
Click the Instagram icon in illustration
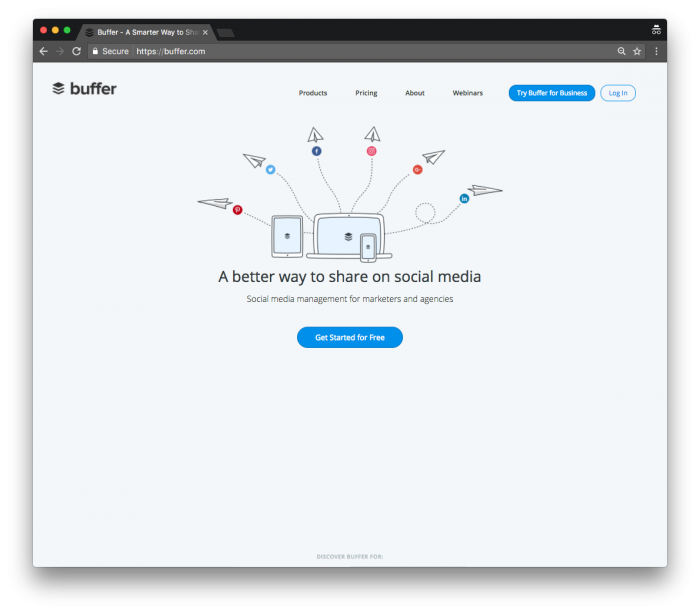click(371, 151)
